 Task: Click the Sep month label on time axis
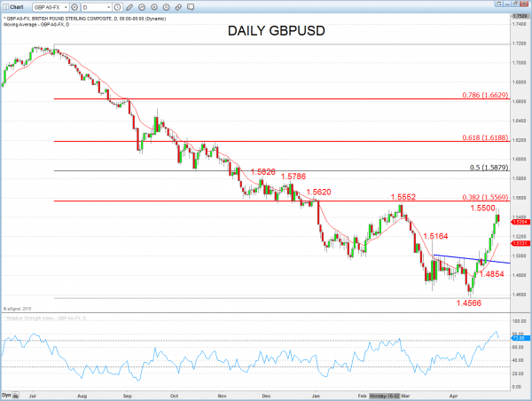pyautogui.click(x=127, y=396)
